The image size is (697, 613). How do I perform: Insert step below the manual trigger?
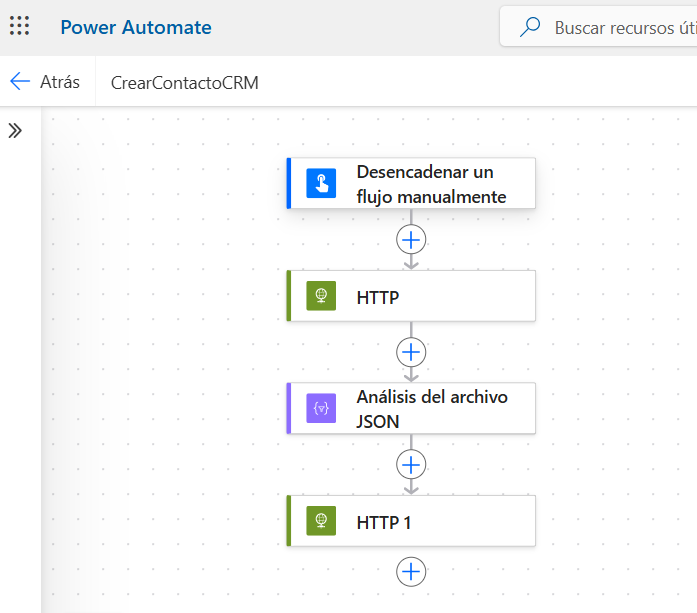[x=411, y=240]
